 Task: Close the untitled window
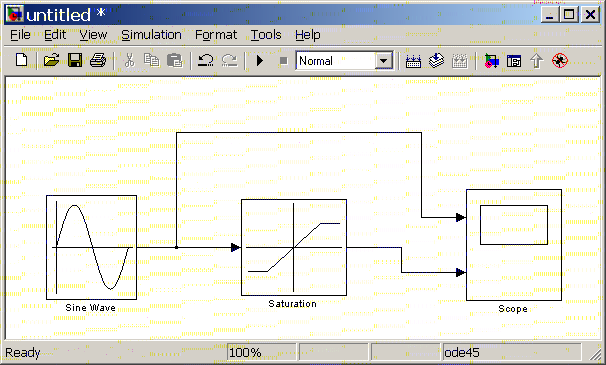(x=590, y=15)
